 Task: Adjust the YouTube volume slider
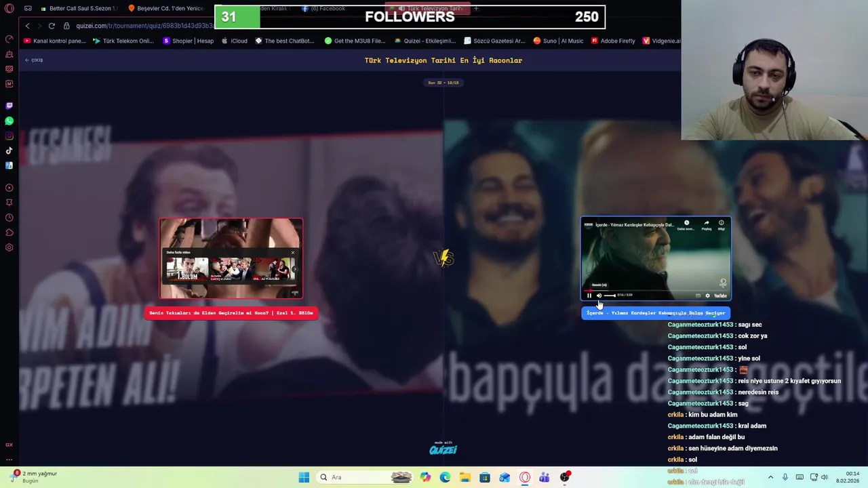(610, 296)
